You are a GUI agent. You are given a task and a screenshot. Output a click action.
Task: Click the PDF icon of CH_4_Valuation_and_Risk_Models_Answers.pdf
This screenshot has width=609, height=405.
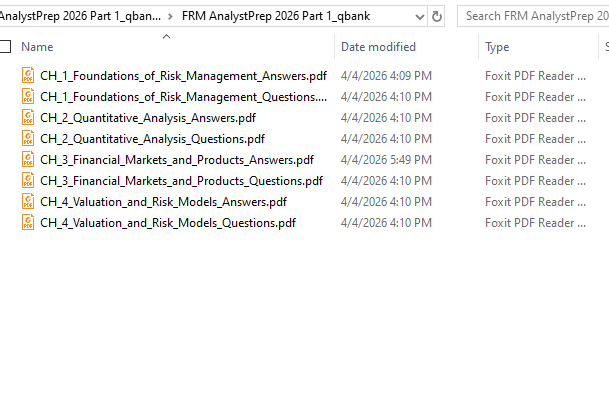pyautogui.click(x=28, y=202)
